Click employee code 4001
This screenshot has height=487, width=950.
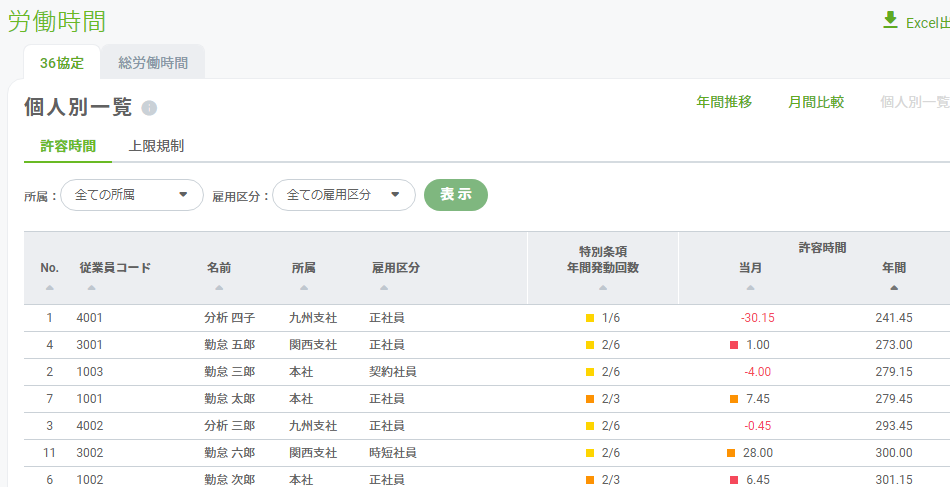point(90,318)
